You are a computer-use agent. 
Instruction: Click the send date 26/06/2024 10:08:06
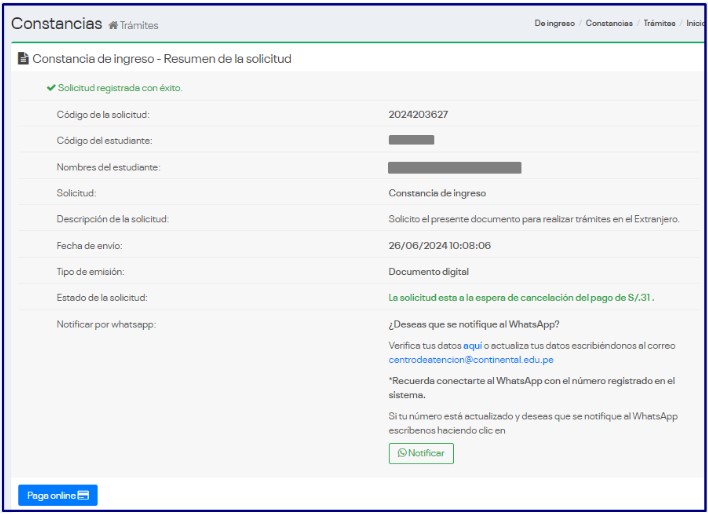(439, 245)
